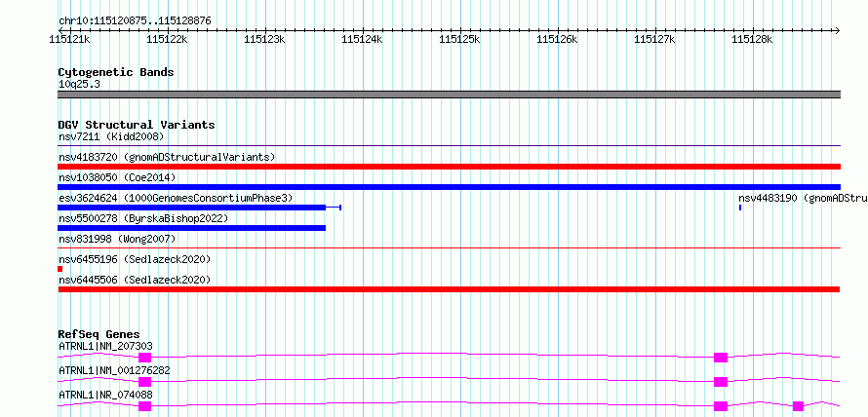Select the small red nsv6455196 variant square
The height and width of the screenshot is (417, 868).
[x=59, y=269]
